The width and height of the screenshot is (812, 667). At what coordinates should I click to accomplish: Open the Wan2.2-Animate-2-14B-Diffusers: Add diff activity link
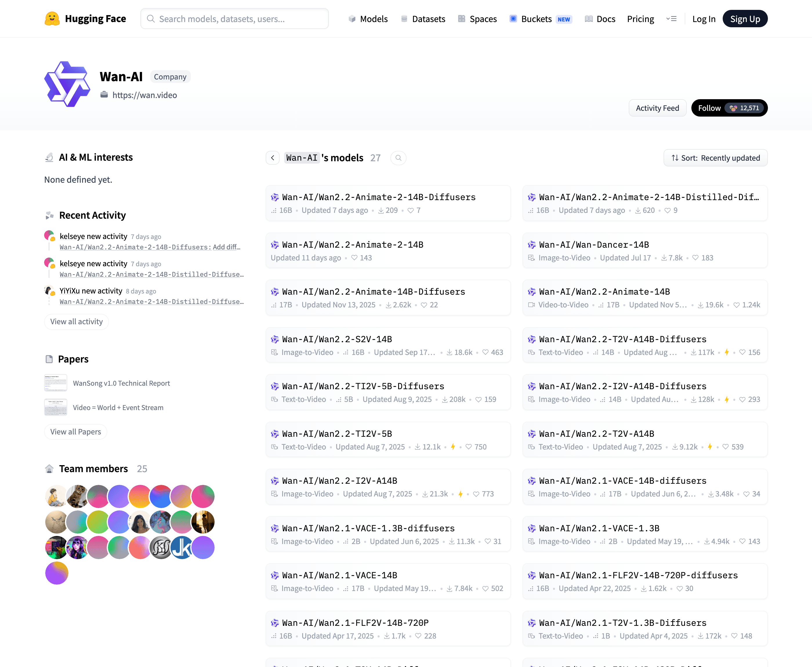coord(150,247)
